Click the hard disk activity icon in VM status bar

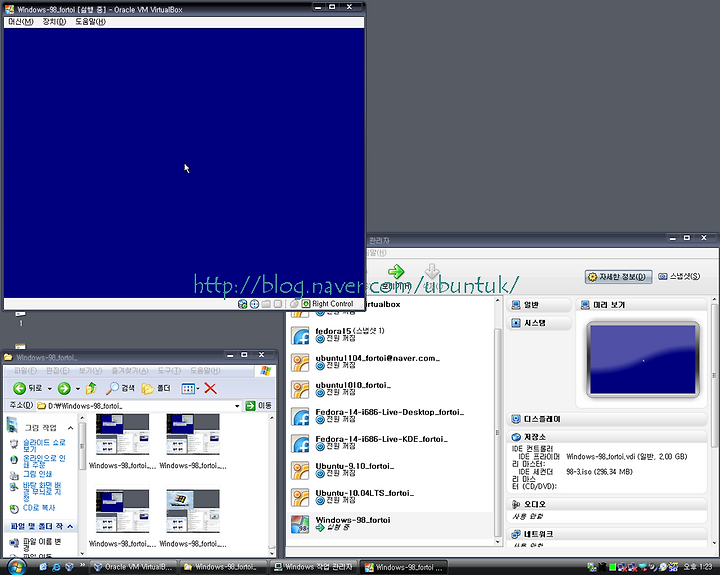[x=242, y=304]
